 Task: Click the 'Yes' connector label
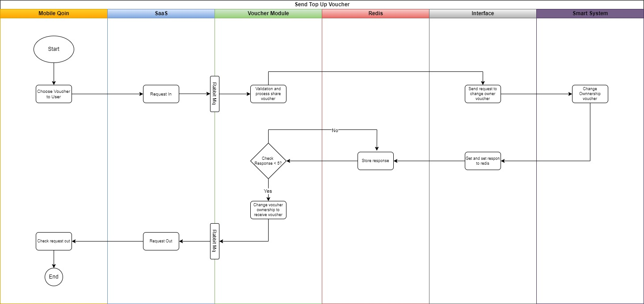[268, 191]
